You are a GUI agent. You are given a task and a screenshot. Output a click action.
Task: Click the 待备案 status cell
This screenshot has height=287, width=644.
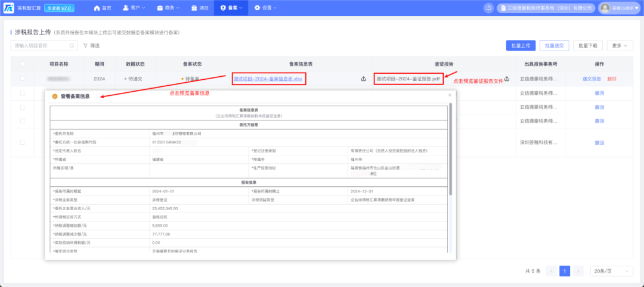(x=191, y=79)
